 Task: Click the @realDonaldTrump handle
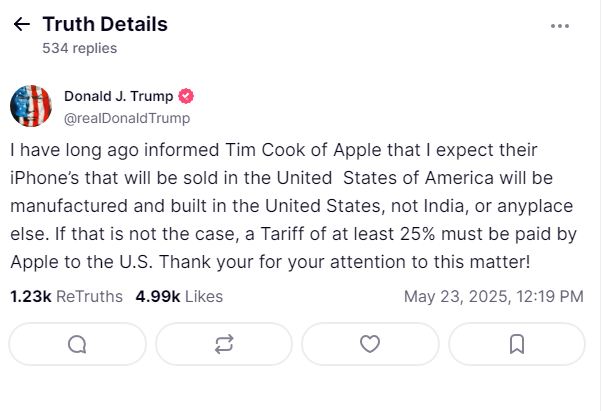[127, 118]
